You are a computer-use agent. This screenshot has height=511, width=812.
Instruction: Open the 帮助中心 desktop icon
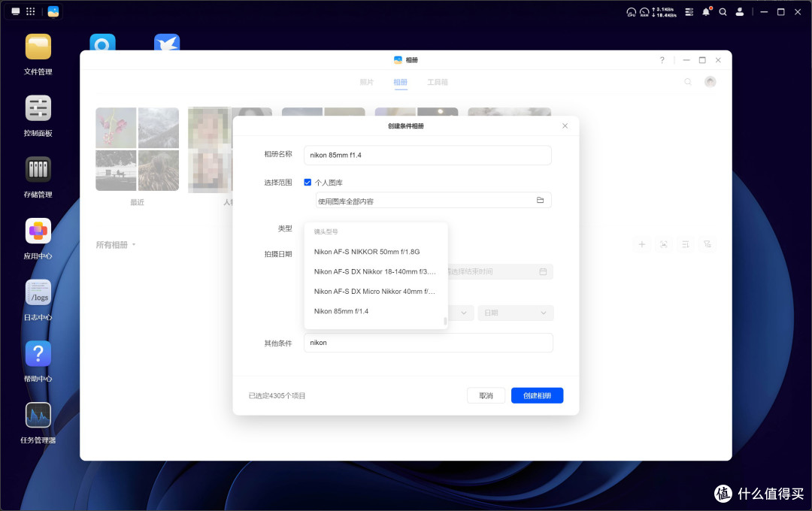[38, 354]
